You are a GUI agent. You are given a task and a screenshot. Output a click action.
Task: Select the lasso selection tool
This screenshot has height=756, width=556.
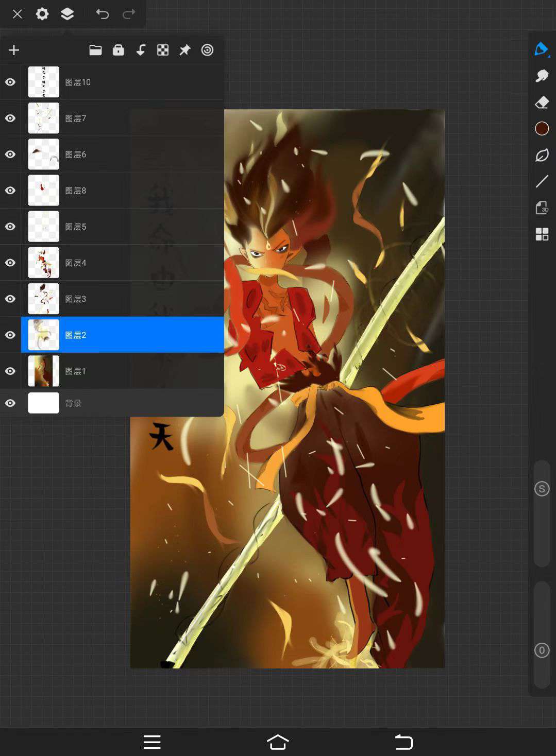point(542,155)
